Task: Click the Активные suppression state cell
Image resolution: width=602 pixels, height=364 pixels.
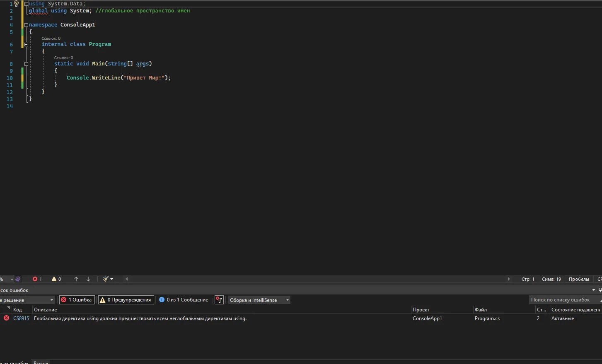Action: click(x=563, y=318)
